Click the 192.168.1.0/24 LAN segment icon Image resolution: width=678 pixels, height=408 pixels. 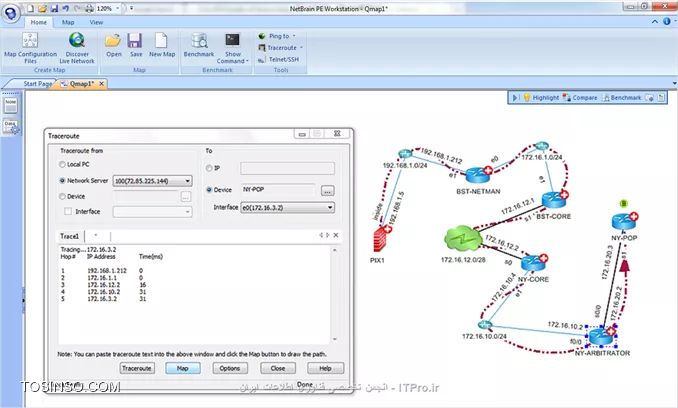pos(405,153)
